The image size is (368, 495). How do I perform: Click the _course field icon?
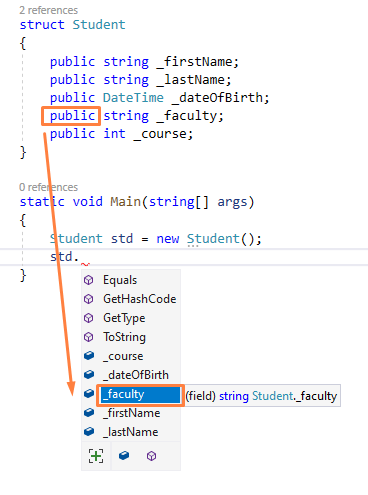[x=89, y=356]
